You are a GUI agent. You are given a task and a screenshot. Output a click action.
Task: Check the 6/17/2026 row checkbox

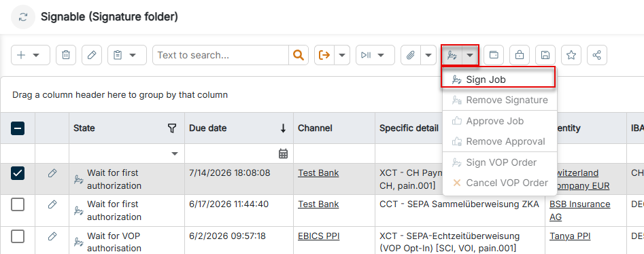(x=17, y=204)
